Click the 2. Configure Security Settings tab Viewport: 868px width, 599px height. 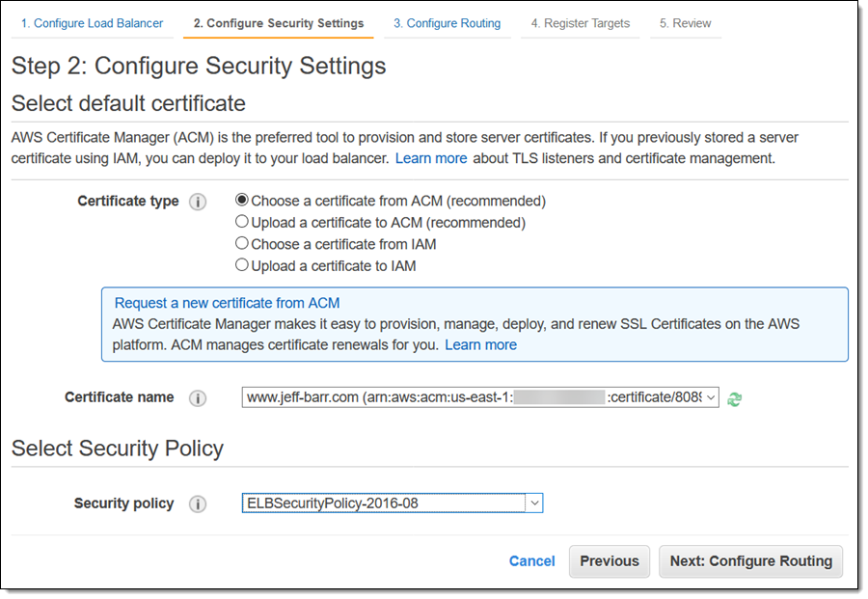click(x=278, y=23)
